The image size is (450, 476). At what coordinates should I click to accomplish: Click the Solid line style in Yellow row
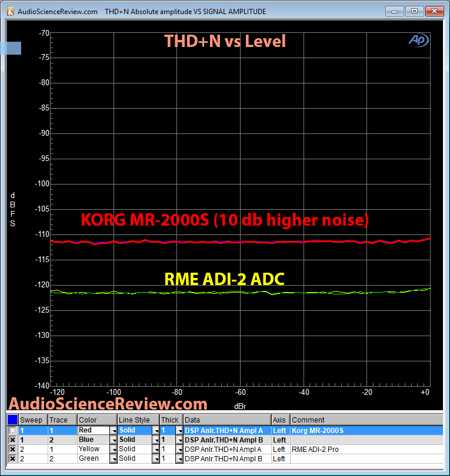pos(135,450)
